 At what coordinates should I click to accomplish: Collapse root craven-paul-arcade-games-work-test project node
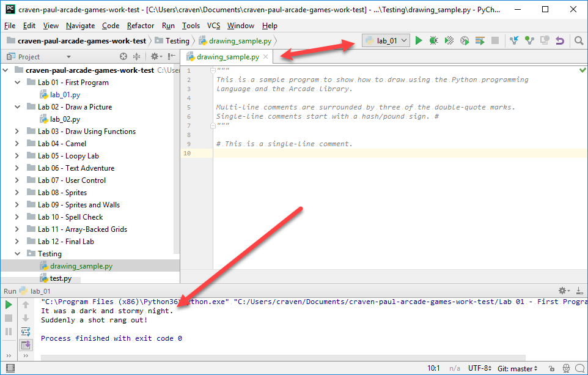click(6, 70)
